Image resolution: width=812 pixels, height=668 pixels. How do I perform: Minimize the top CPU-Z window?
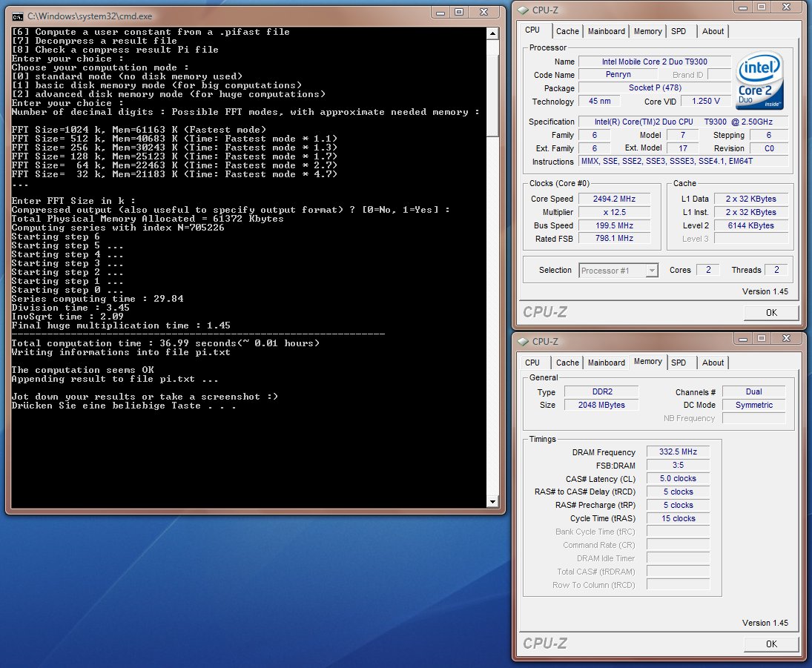pyautogui.click(x=742, y=7)
